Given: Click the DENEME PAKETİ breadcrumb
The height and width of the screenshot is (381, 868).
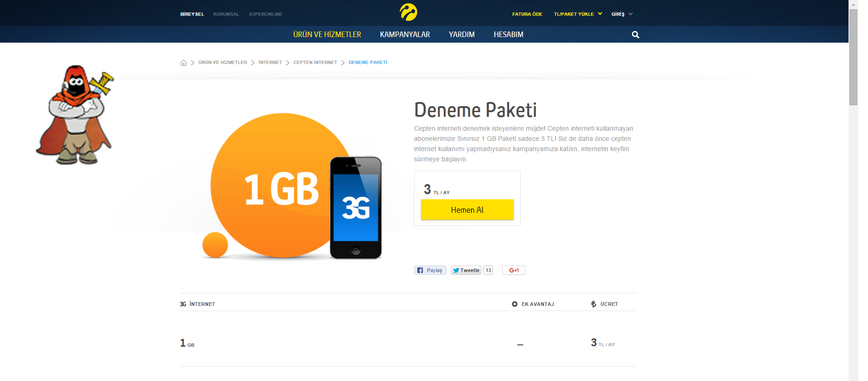Looking at the screenshot, I should click(x=368, y=63).
